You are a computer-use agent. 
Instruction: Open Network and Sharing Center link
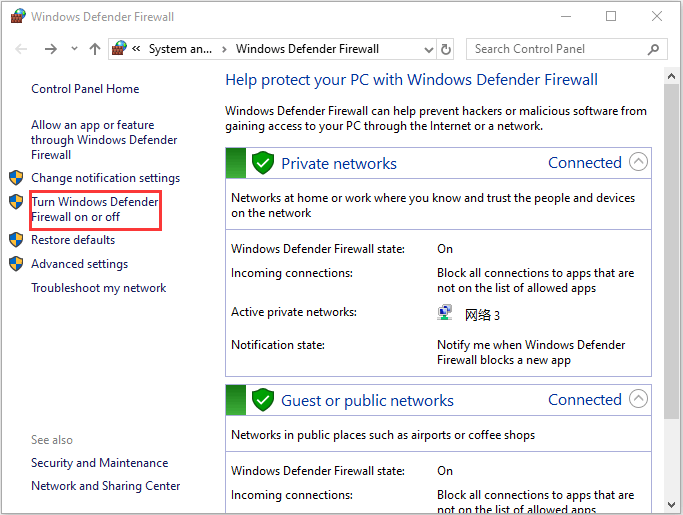[x=106, y=486]
